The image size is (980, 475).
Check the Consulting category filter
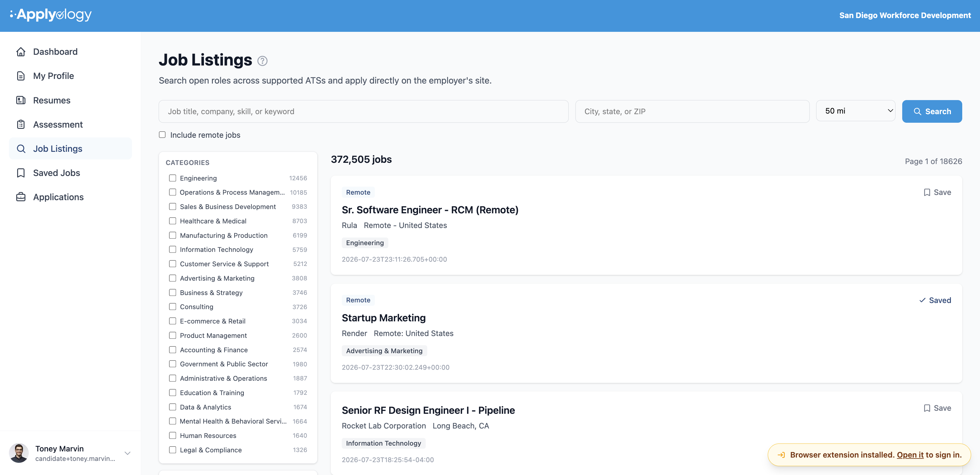point(173,307)
